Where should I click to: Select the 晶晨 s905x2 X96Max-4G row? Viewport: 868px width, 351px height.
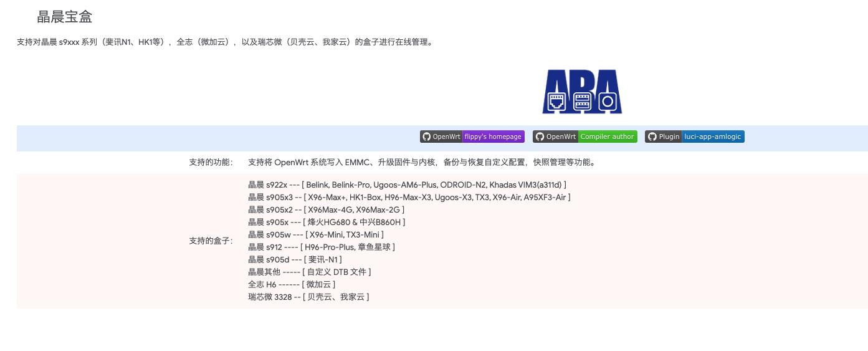point(327,209)
